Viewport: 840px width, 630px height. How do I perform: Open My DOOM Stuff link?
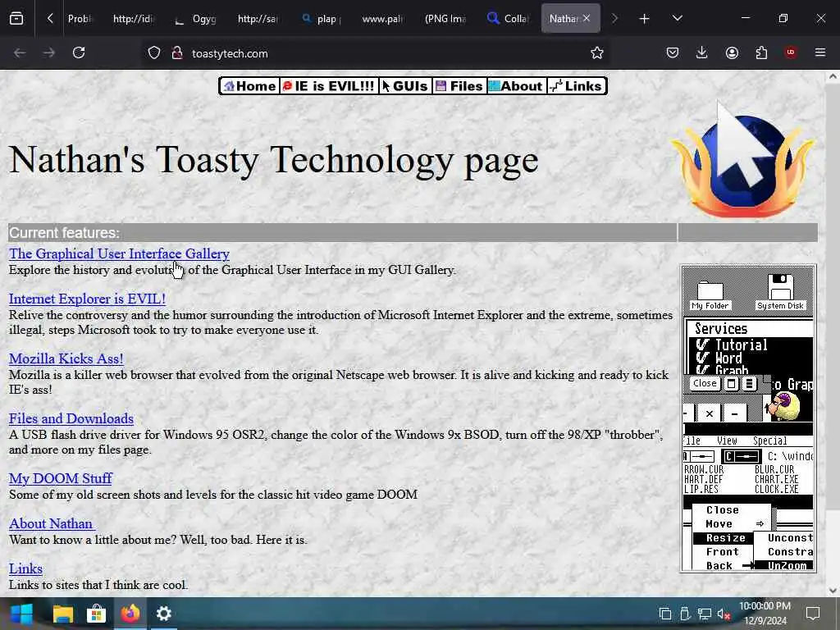tap(61, 479)
